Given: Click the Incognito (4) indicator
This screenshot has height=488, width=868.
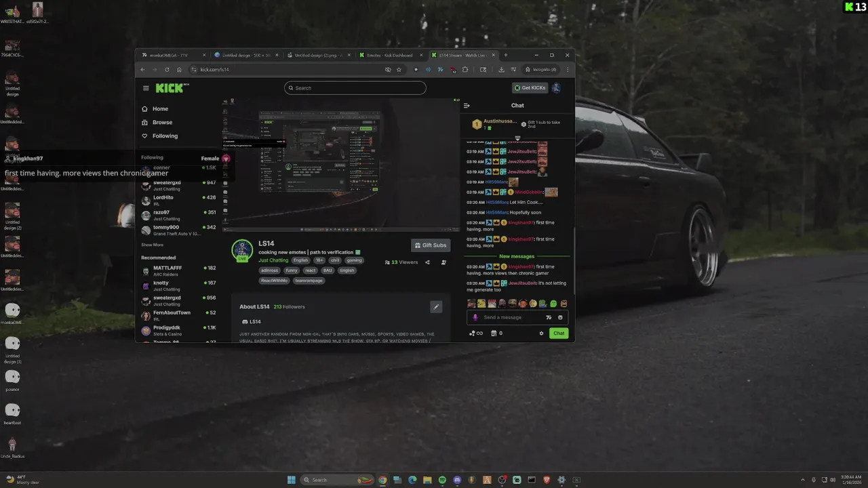Looking at the screenshot, I should [540, 69].
